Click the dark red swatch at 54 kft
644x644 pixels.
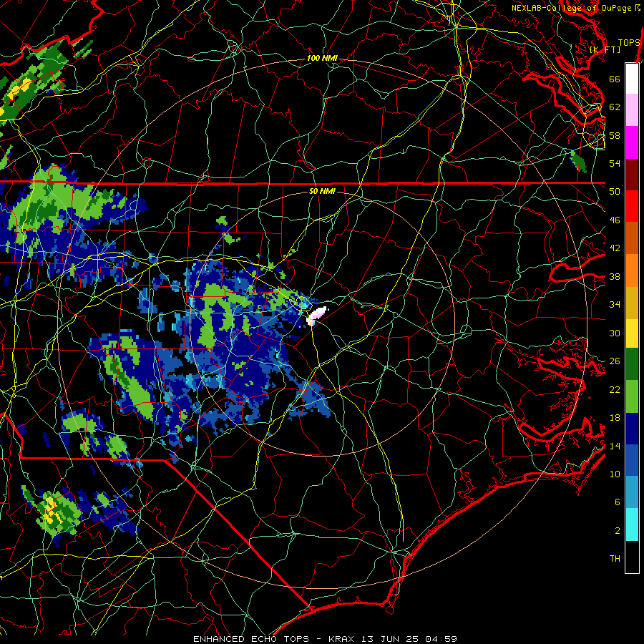pyautogui.click(x=632, y=175)
